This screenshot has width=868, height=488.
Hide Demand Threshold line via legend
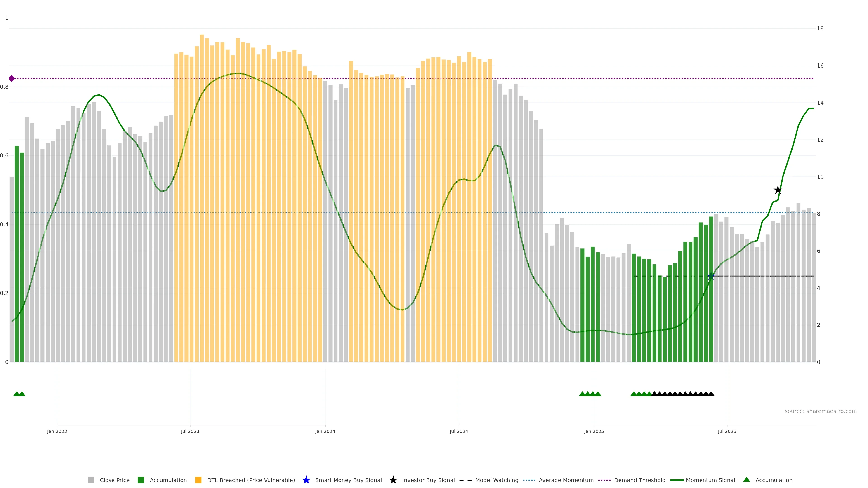click(x=639, y=480)
